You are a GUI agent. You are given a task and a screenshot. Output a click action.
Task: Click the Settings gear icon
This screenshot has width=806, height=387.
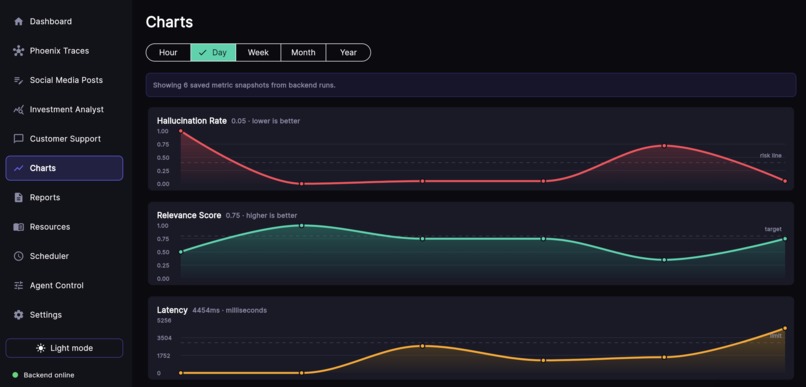[x=19, y=315]
